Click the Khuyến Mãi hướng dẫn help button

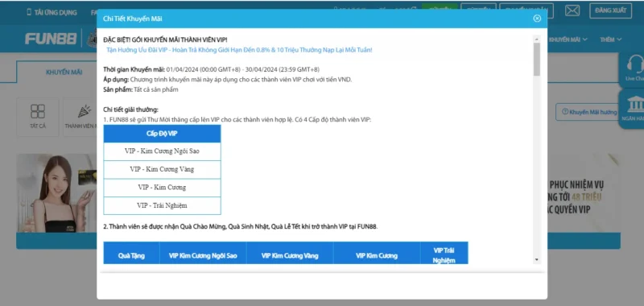pyautogui.click(x=588, y=112)
